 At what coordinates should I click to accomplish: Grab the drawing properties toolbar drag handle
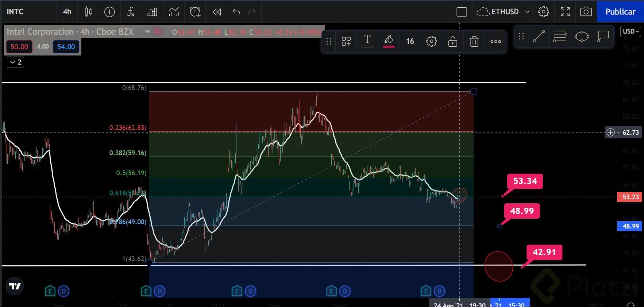click(x=329, y=41)
